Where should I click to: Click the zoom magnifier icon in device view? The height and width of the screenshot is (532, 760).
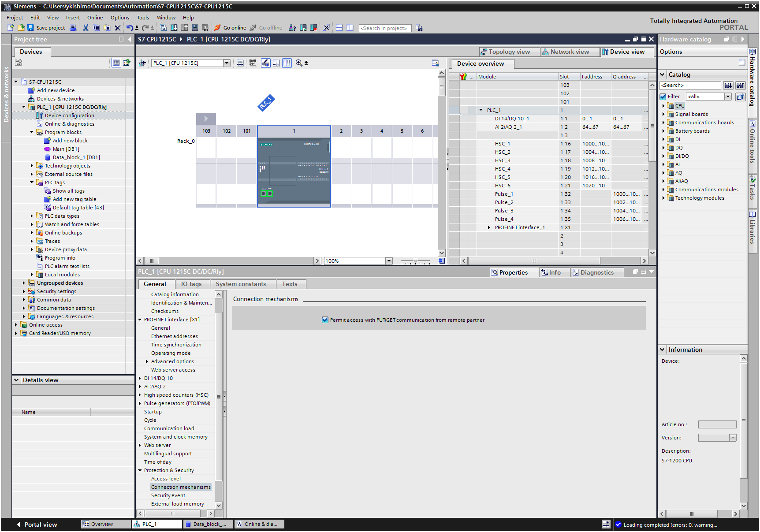coord(299,63)
